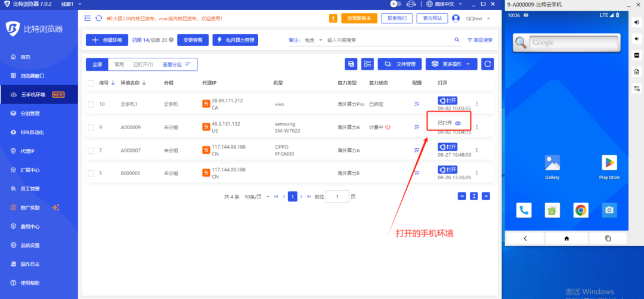Click the 变更套餐 button
Image resolution: width=644 pixels, height=299 pixels.
point(193,40)
